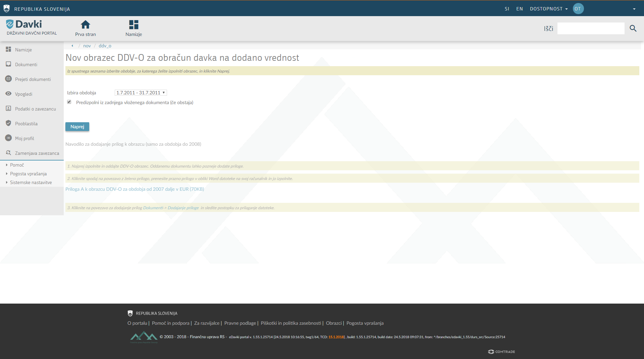The image size is (644, 359).
Task: Open Pooblastila shield icon in sidebar
Action: click(8, 123)
